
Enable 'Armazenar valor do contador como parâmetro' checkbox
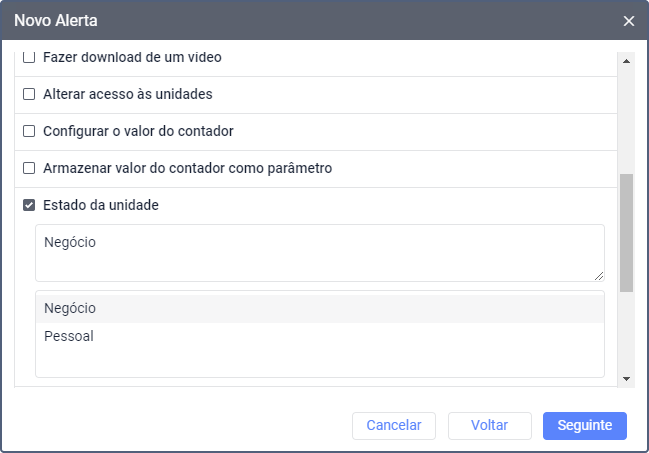pyautogui.click(x=29, y=168)
